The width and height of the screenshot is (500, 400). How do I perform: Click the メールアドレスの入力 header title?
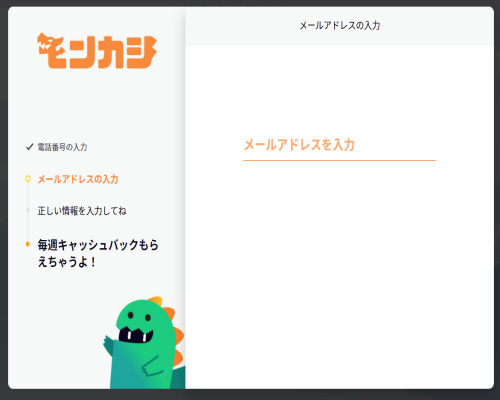(340, 25)
